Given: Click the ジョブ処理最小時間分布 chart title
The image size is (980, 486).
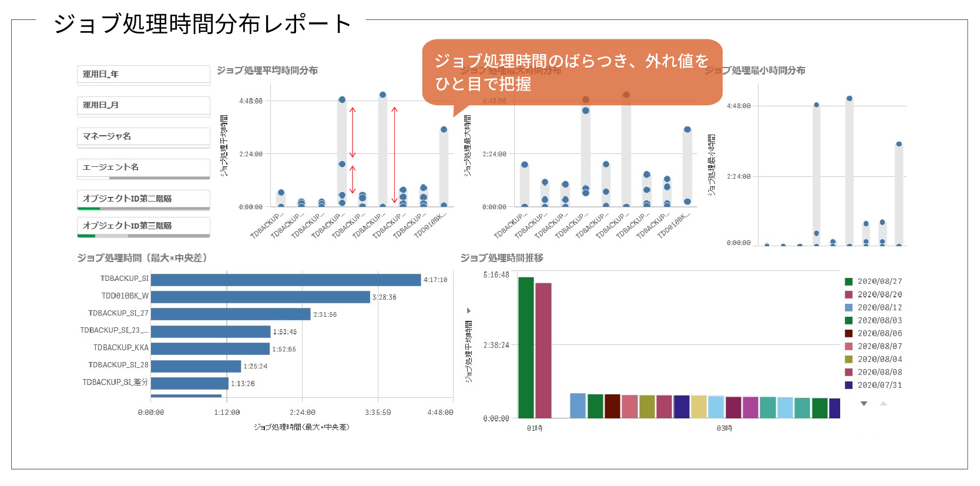Looking at the screenshot, I should coord(754,71).
